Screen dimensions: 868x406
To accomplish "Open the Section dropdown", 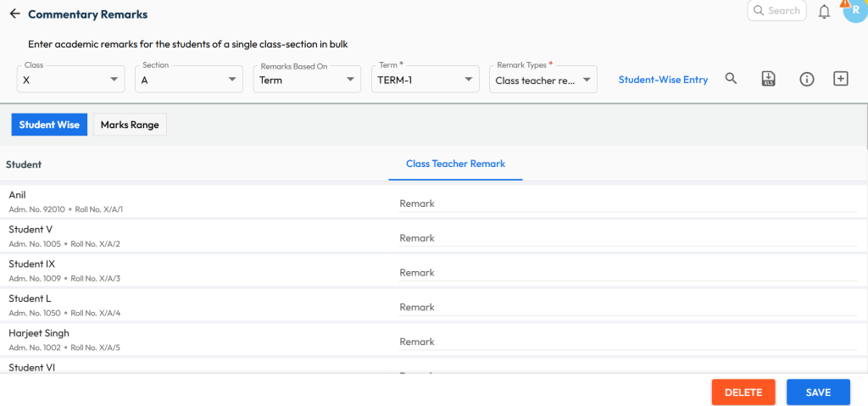I will (190, 80).
